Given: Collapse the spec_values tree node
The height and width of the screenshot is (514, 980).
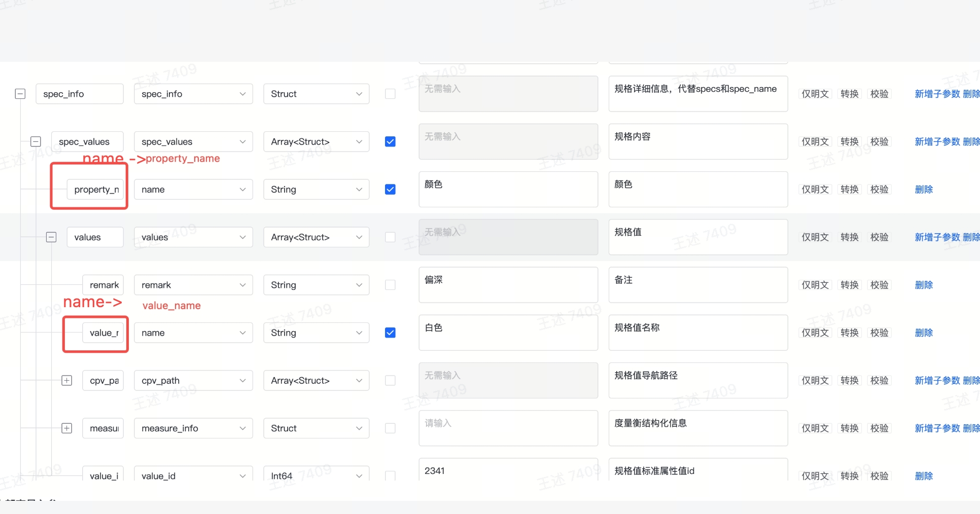Looking at the screenshot, I should [36, 141].
